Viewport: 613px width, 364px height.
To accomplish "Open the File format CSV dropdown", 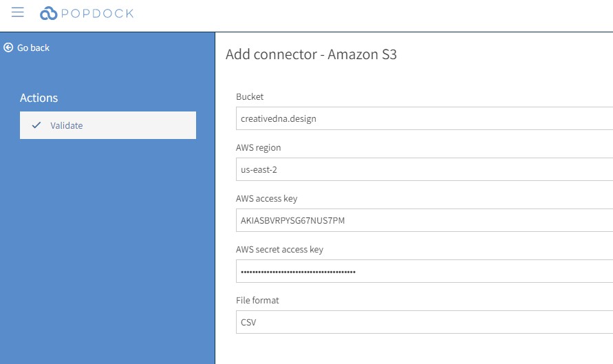I will click(424, 322).
